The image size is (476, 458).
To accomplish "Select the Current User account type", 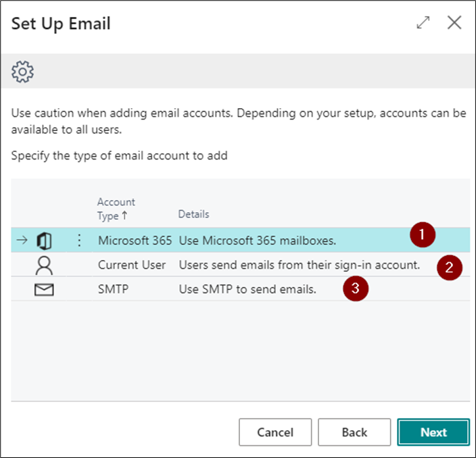I will pyautogui.click(x=132, y=265).
